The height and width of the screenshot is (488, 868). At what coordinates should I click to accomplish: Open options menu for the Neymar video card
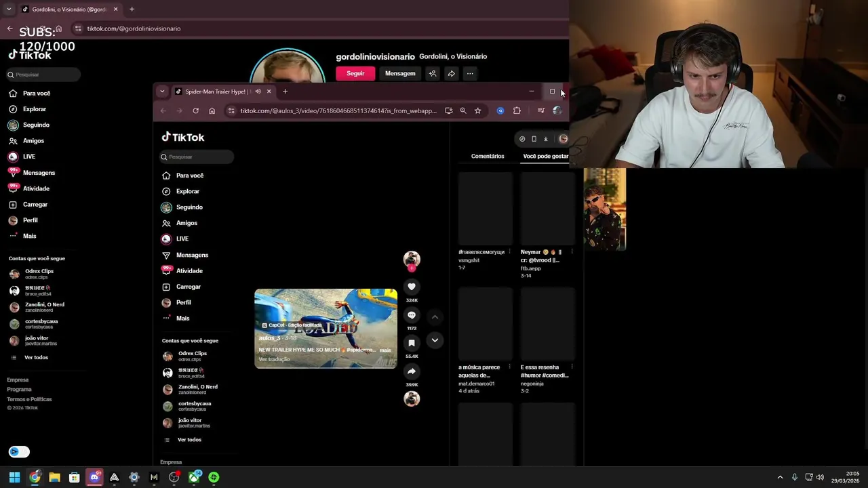point(572,252)
